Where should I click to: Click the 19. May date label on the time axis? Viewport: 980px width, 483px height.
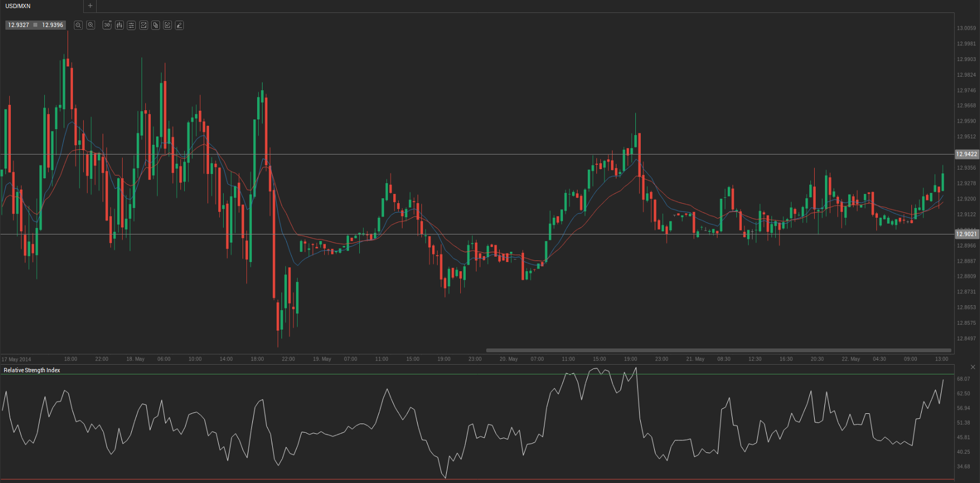[322, 359]
